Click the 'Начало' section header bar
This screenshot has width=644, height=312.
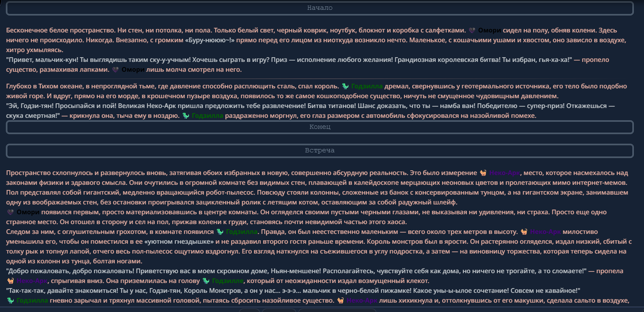[320, 8]
